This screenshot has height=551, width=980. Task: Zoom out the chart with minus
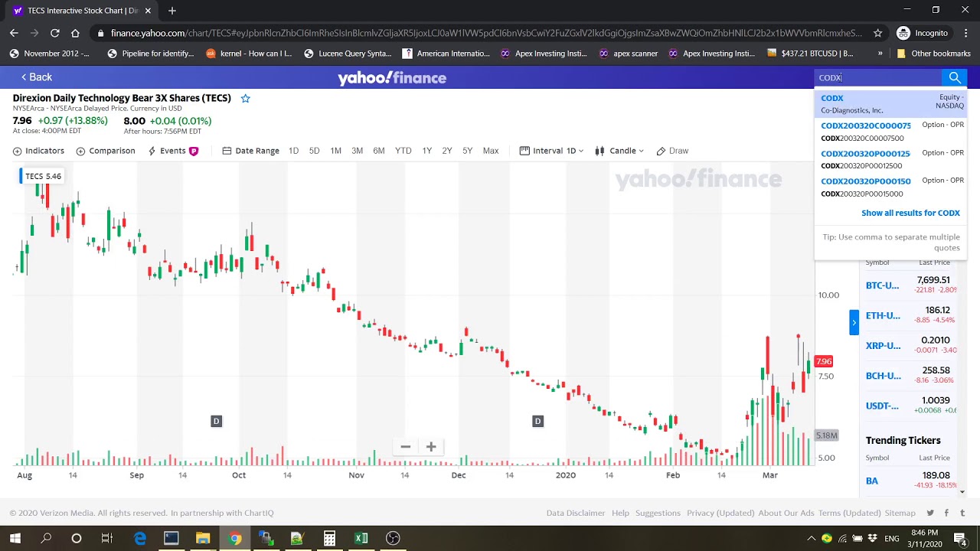pos(405,447)
